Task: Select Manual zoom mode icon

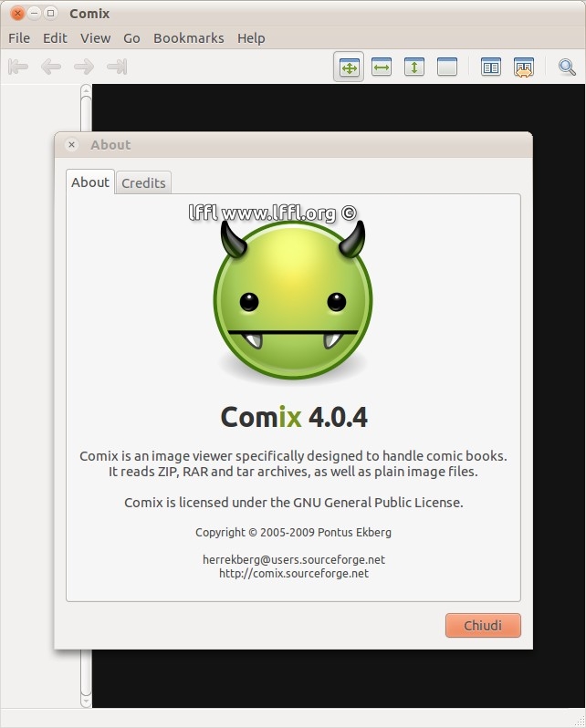Action: tap(447, 67)
